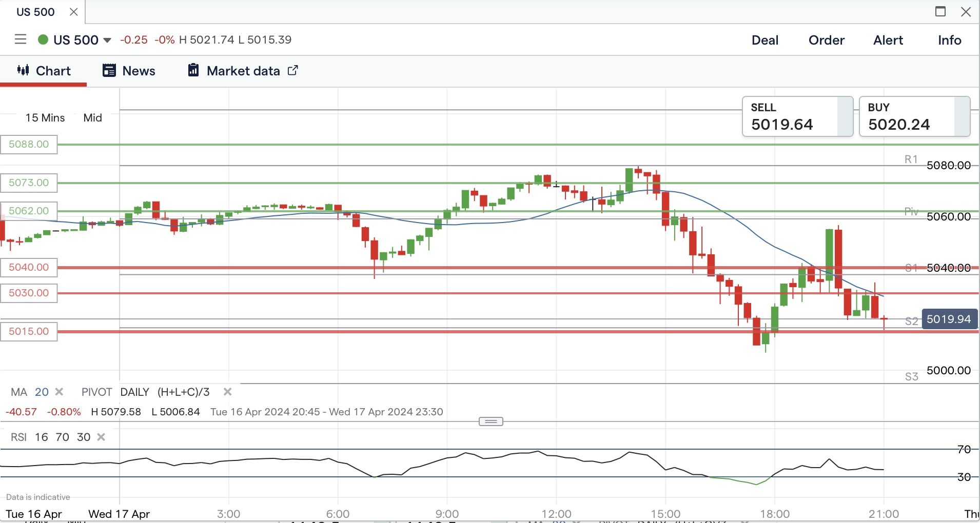The image size is (980, 523).
Task: Select the 5030.00 price level label
Action: click(x=29, y=293)
